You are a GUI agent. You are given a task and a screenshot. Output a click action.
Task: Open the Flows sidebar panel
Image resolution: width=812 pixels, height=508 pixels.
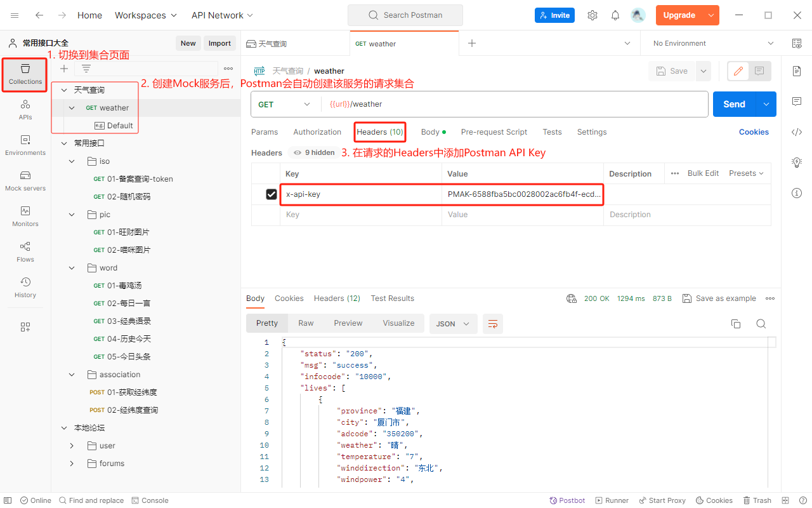(x=25, y=252)
